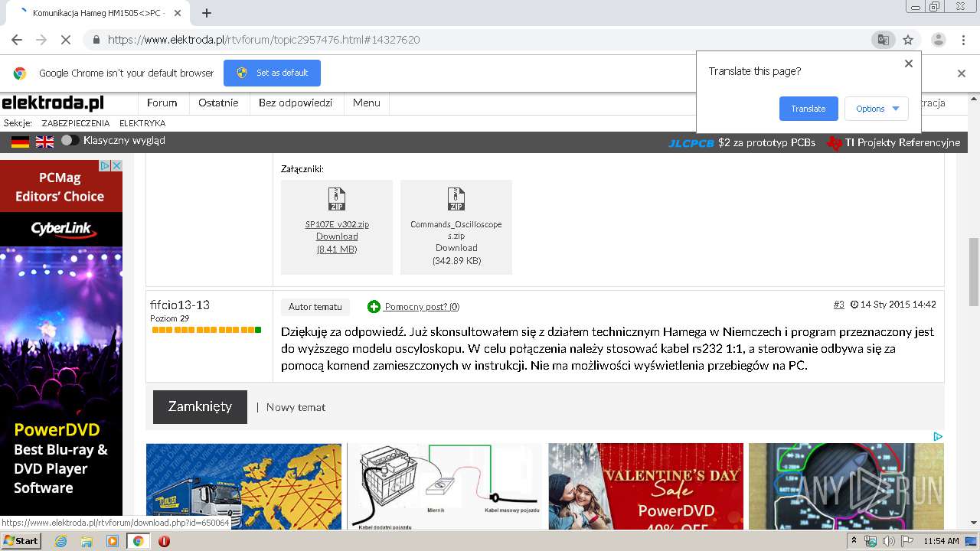Set Chrome as default browser
The image size is (980, 551).
tap(272, 73)
